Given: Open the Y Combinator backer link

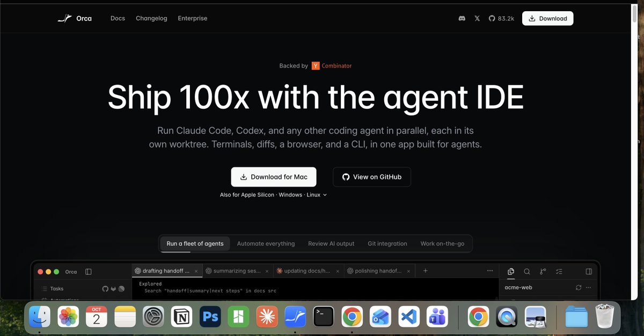Looking at the screenshot, I should coord(332,66).
